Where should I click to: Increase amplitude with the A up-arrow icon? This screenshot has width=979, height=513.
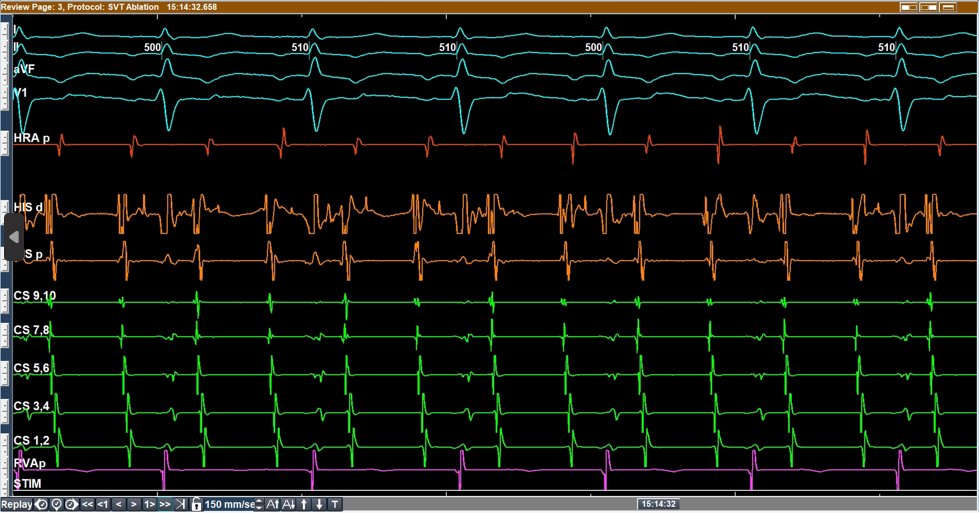[x=272, y=504]
